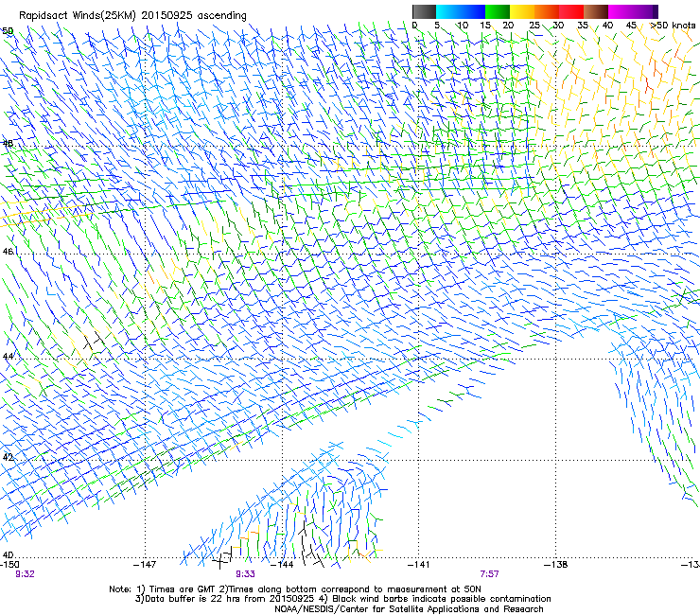
Task: Pick the brown 35-40 knots color segment
Action: [x=596, y=11]
